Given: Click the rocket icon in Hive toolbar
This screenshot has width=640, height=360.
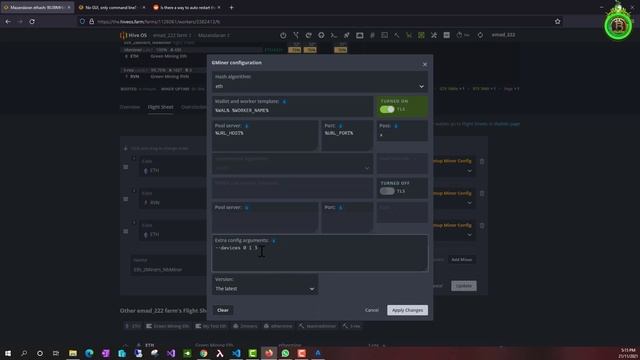Looking at the screenshot, I should click(347, 36).
